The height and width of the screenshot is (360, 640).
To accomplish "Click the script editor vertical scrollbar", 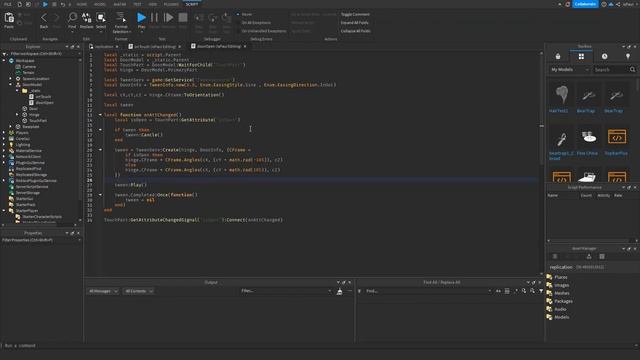I will tap(541, 163).
